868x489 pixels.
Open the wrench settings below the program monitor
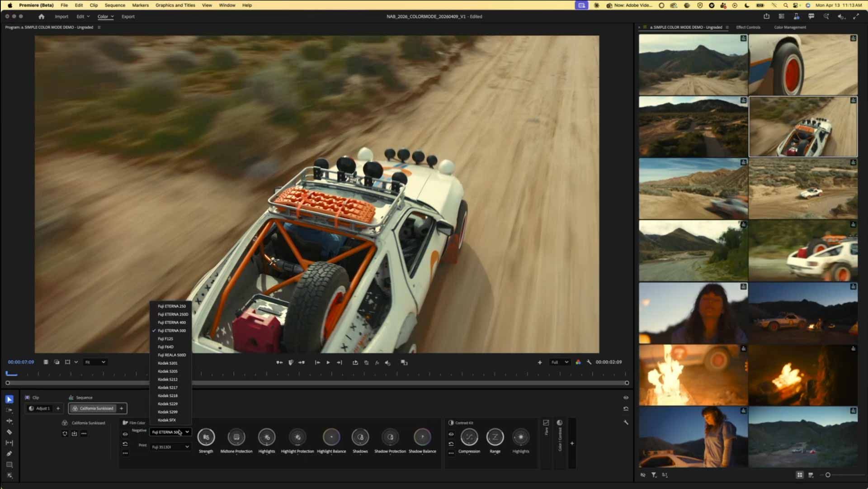point(589,362)
